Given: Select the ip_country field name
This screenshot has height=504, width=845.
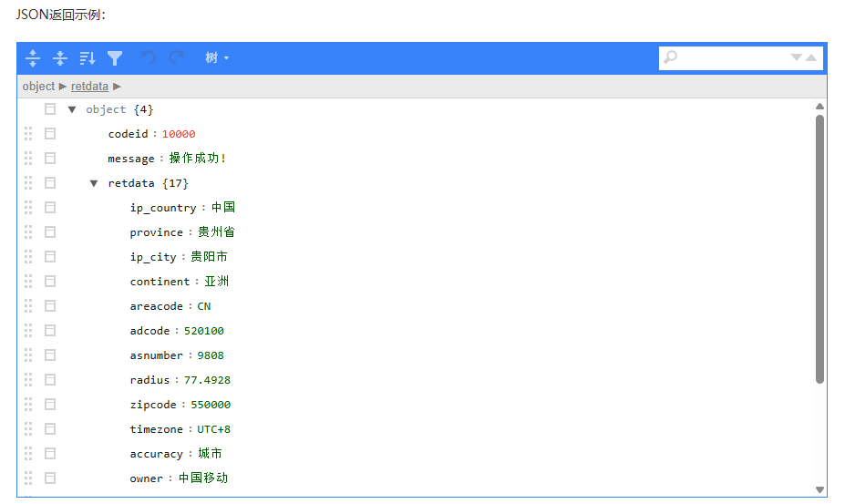Looking at the screenshot, I should pos(163,208).
